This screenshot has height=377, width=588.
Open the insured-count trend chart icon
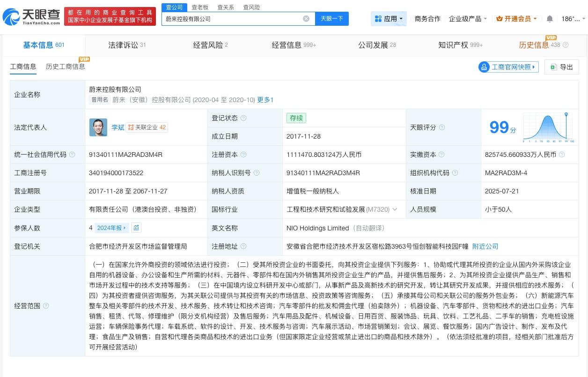pyautogui.click(x=136, y=228)
